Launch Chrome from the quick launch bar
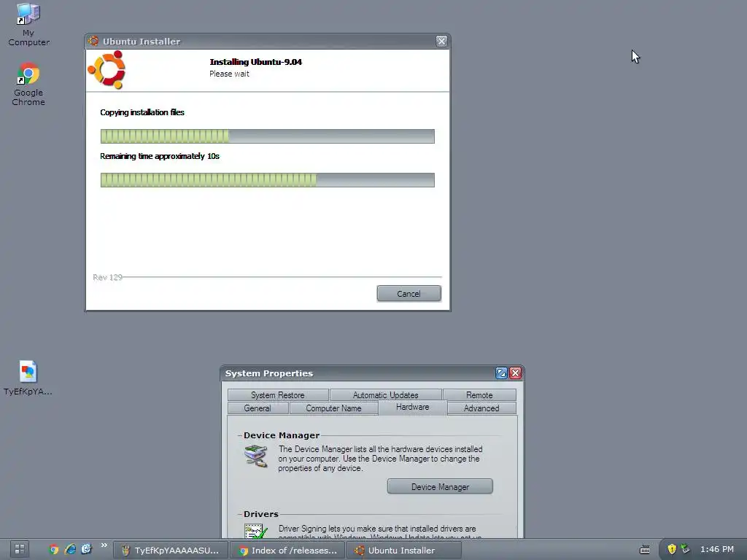The width and height of the screenshot is (747, 560). click(x=54, y=549)
